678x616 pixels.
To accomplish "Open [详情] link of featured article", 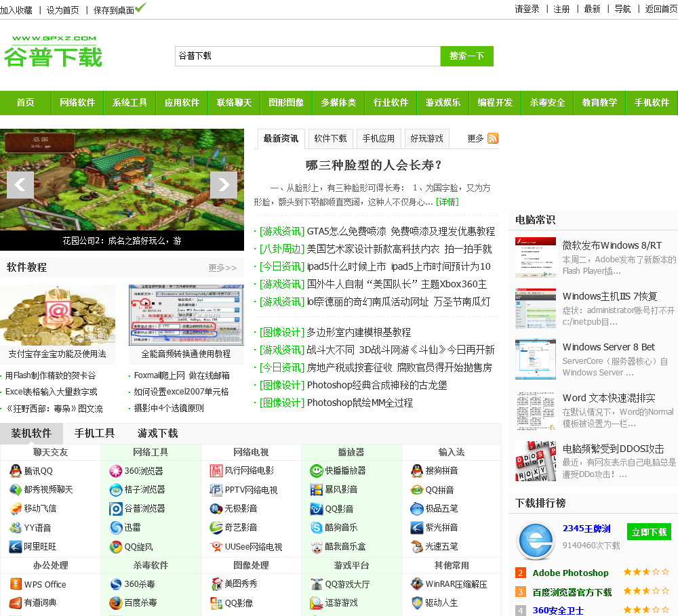I will click(447, 202).
